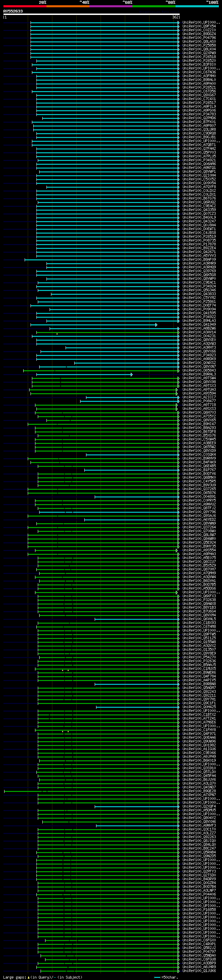The height and width of the screenshot is (980, 222).
Task: Select label UniRef100_B9HI47
Action: click(x=199, y=424)
